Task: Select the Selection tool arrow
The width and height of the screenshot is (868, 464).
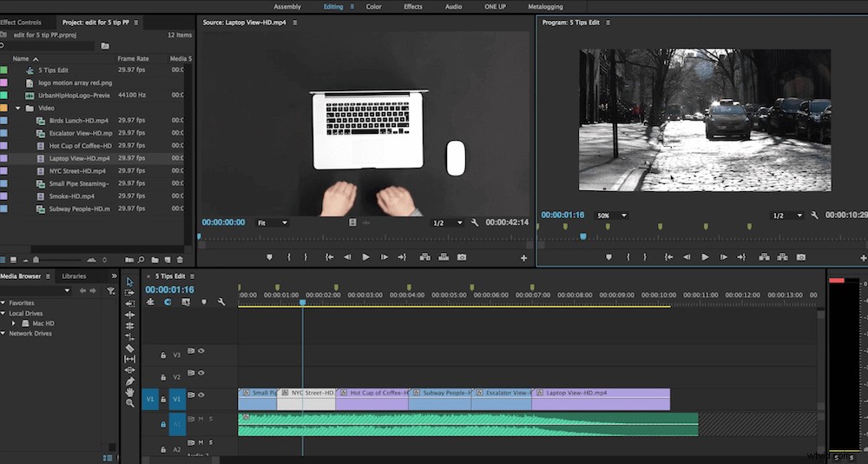Action: click(x=129, y=282)
